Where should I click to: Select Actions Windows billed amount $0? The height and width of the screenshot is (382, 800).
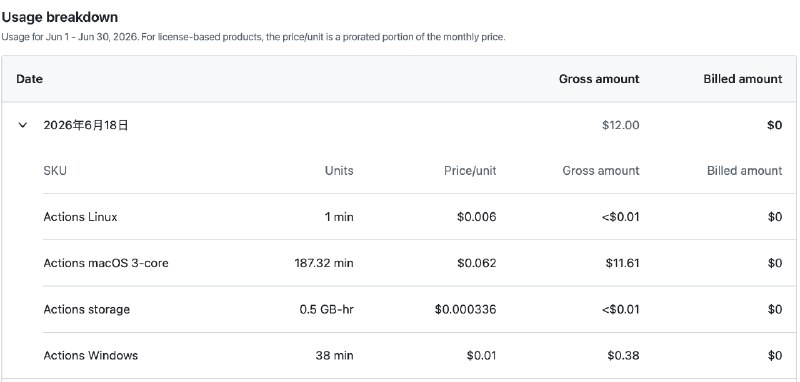[775, 355]
